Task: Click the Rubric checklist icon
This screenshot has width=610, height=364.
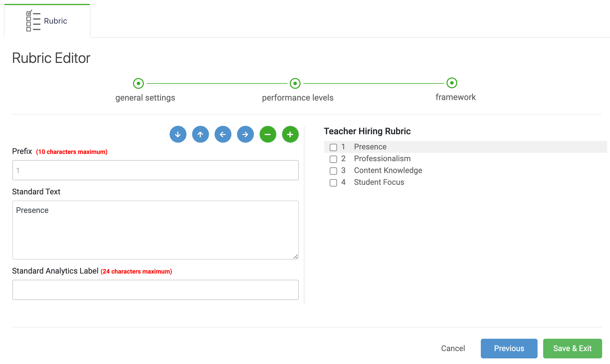Action: click(33, 21)
